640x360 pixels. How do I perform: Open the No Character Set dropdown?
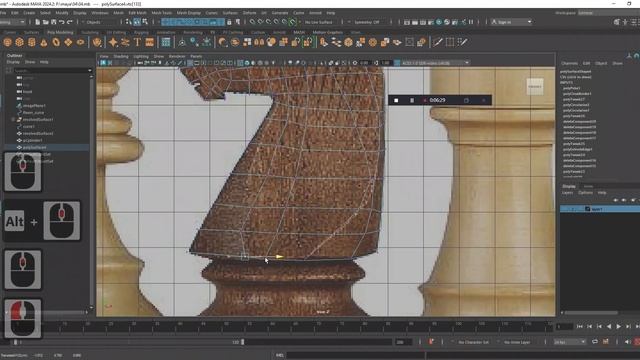473,342
